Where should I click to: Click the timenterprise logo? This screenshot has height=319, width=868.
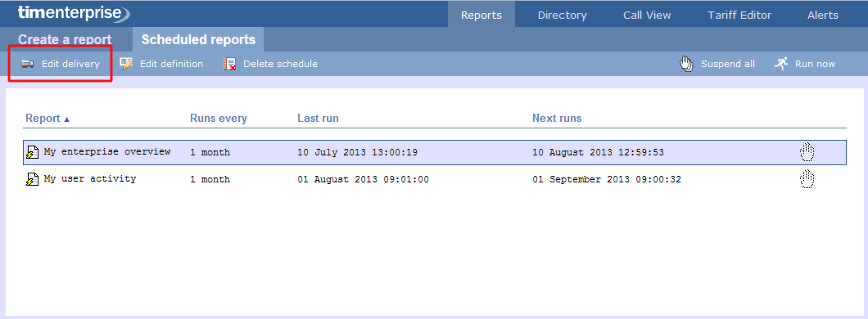[74, 13]
